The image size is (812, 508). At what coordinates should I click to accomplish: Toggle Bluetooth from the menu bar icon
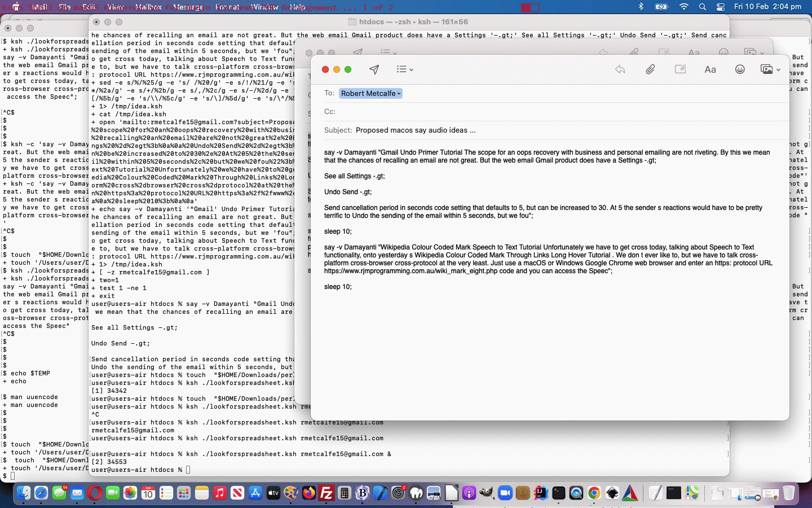click(x=641, y=7)
